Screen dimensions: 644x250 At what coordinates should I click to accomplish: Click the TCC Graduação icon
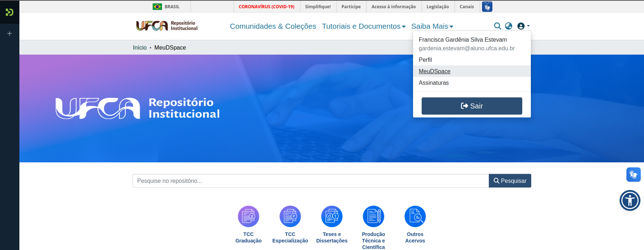point(249,216)
